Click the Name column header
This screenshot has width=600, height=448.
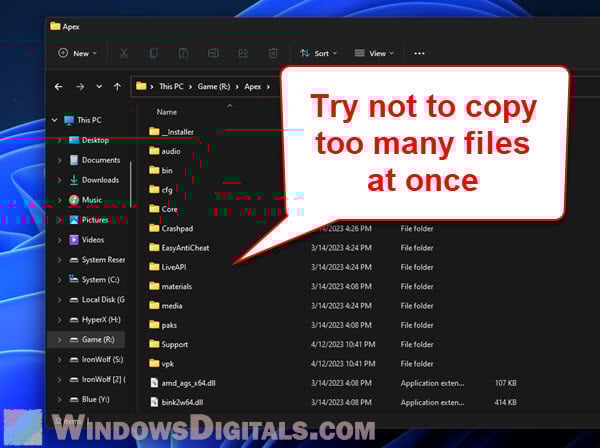click(167, 112)
